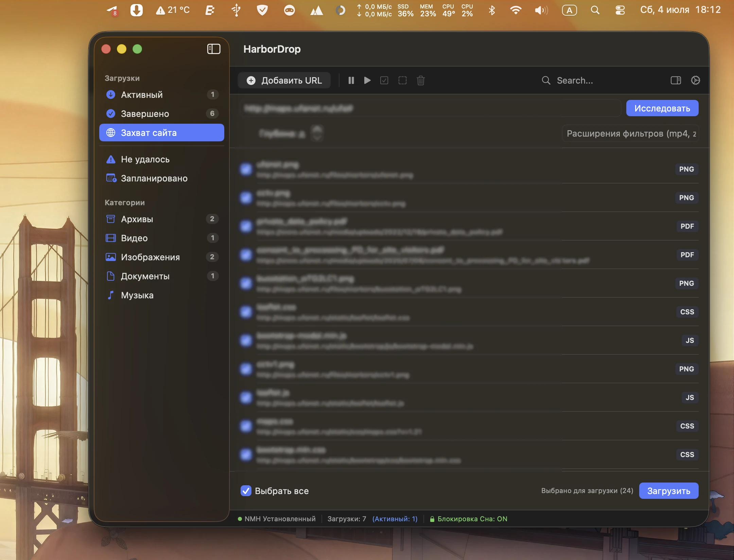This screenshot has height=560, width=734.
Task: Open the Wi-Fi menu bar icon
Action: click(516, 10)
